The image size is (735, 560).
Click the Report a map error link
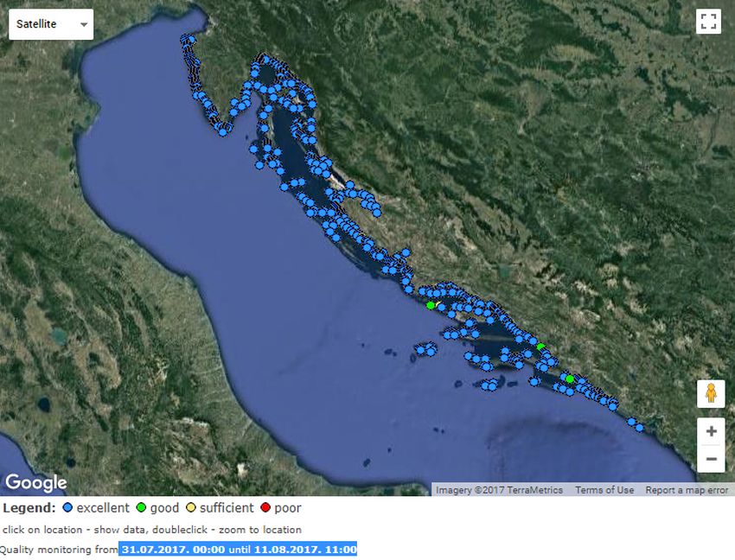687,490
